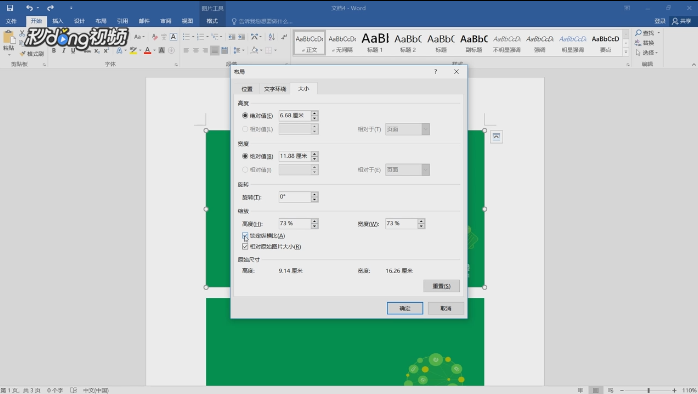Viewport: 698px width, 394px height.
Task: Click the bullet list icon
Action: click(186, 37)
